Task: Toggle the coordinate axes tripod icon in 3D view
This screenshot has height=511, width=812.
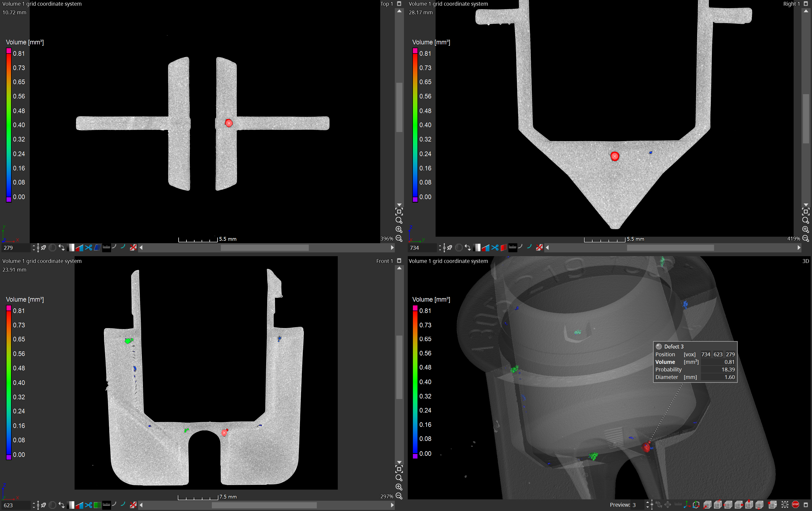Action: tap(687, 505)
